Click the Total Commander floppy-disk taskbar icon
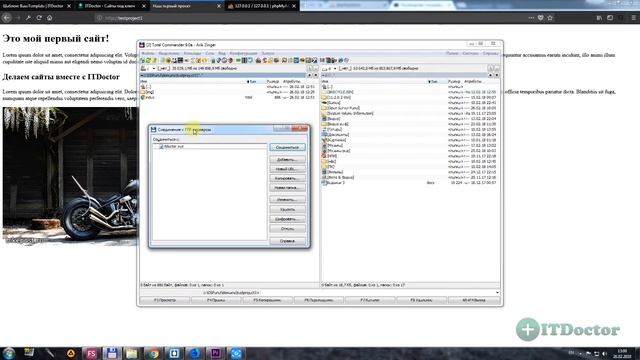This screenshot has height=360, width=640. tap(112, 353)
